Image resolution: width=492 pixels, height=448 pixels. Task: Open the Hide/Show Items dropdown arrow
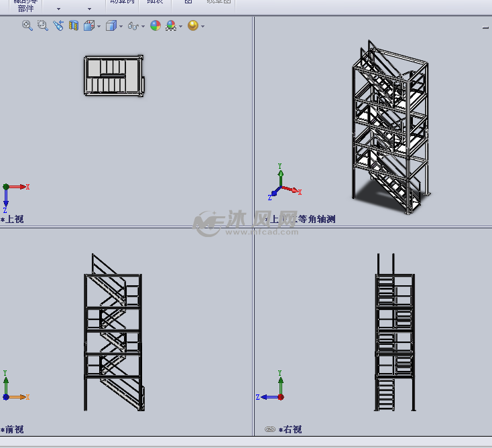[143, 27]
